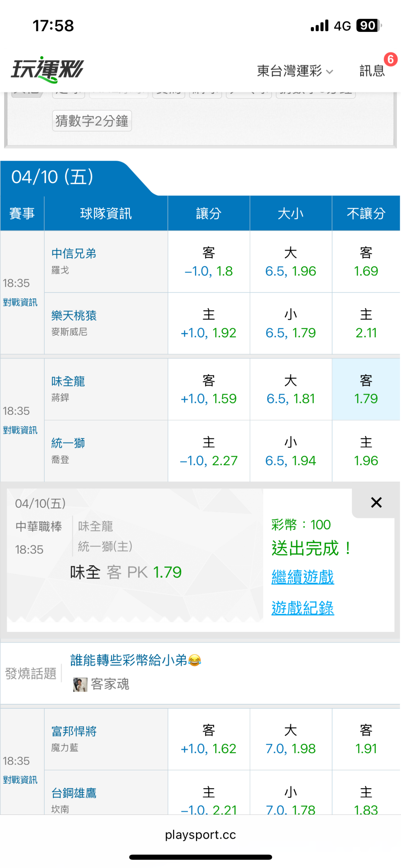Select 中信兄弟 away spread -1.0, 1.8
Screen dimensions: 401x868
coord(209,262)
